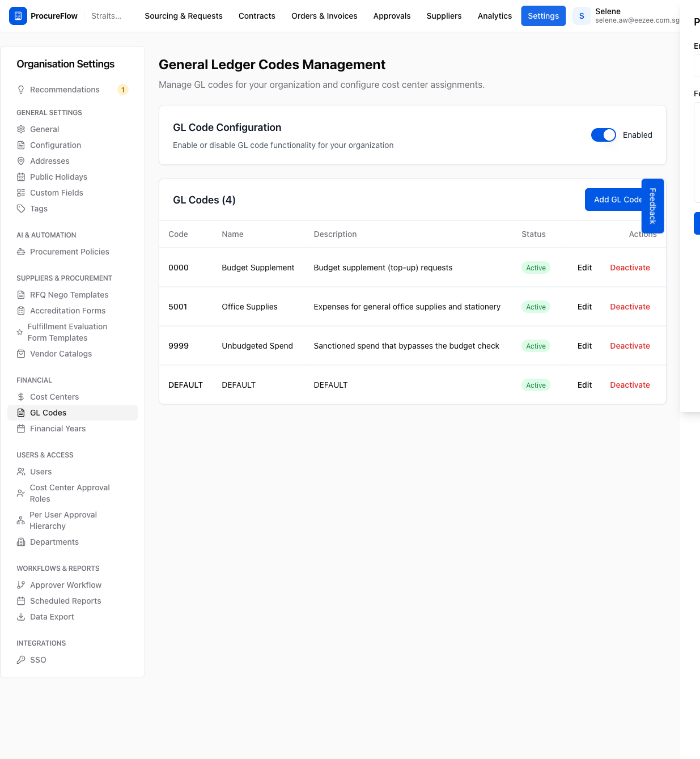Image resolution: width=700 pixels, height=759 pixels.
Task: Click the Status column header
Action: [x=533, y=234]
